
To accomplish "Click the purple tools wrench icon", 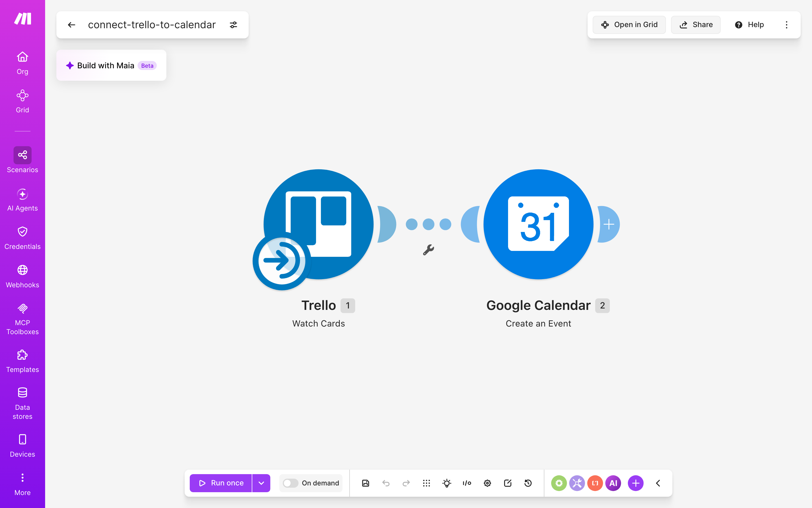I will pyautogui.click(x=577, y=483).
